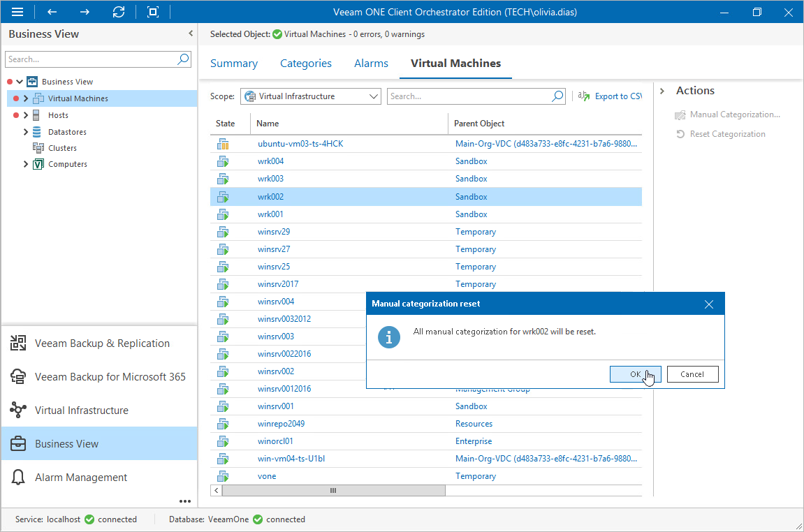Click state icon of winsrv002
The height and width of the screenshot is (532, 804).
click(x=223, y=371)
